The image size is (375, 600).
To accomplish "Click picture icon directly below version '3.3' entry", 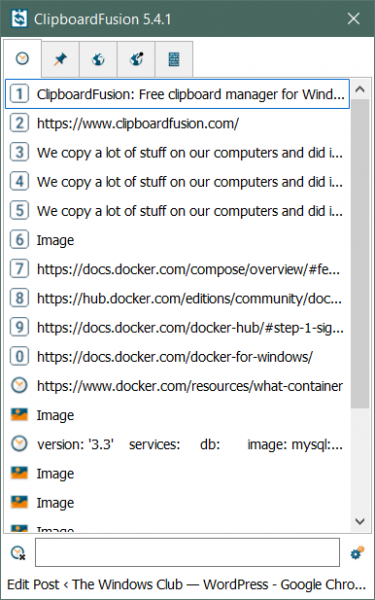I will coord(19,473).
